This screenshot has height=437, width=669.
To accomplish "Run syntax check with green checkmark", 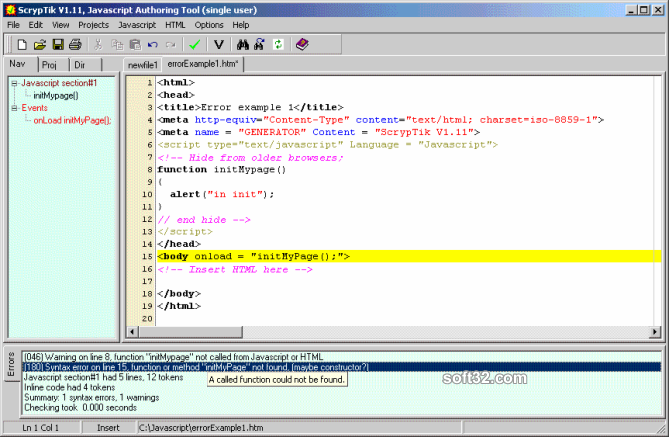I will (195, 44).
